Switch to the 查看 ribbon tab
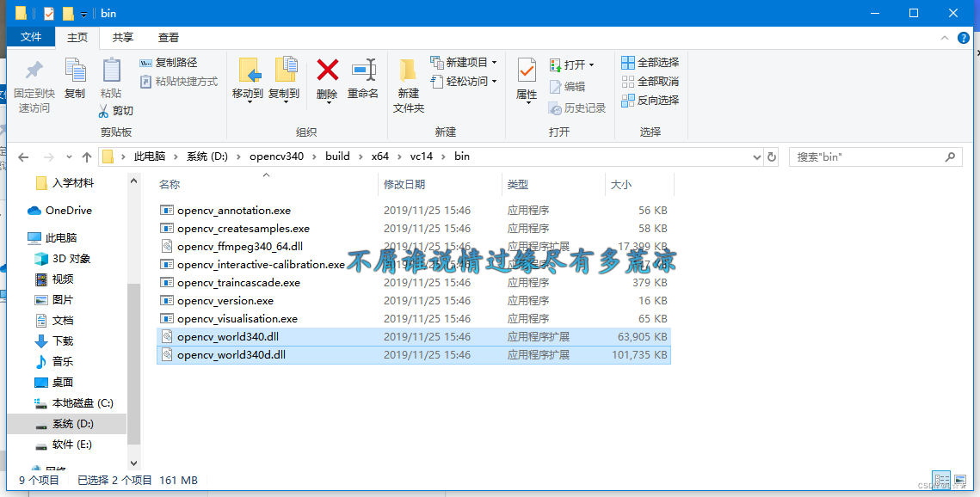The image size is (980, 497). pyautogui.click(x=168, y=37)
